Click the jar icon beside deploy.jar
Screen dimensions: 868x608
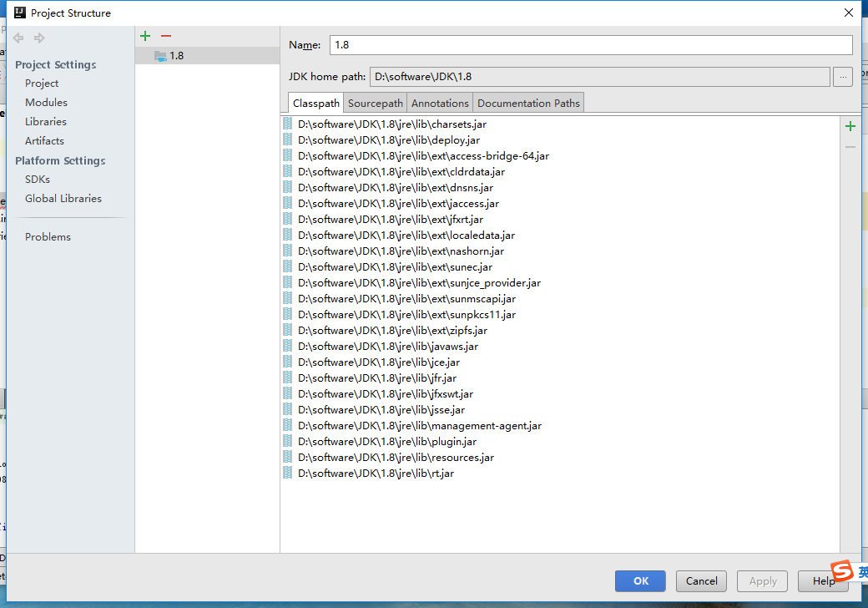[287, 139]
